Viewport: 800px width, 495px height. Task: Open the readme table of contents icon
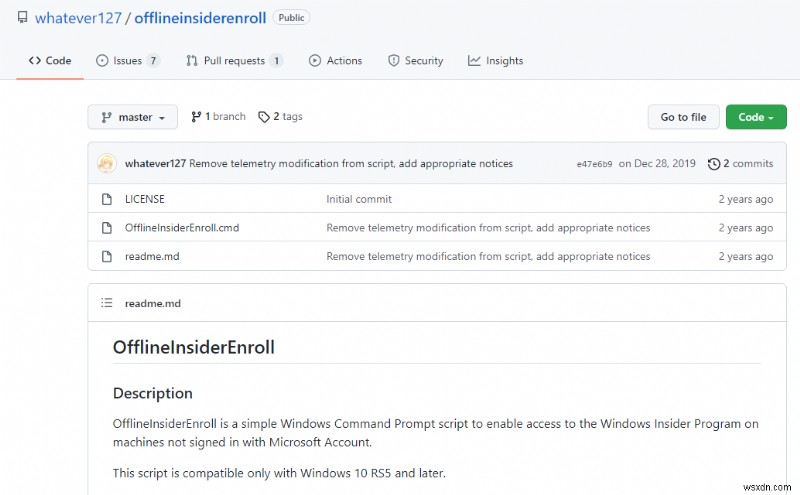pos(106,303)
